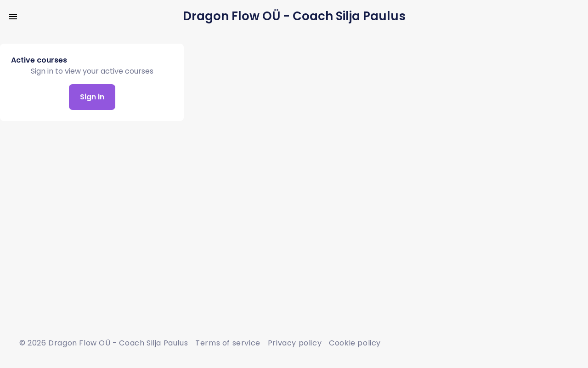Viewport: 588px width, 368px height.
Task: Click the Coach Silja Paulus header heading
Action: [x=294, y=16]
